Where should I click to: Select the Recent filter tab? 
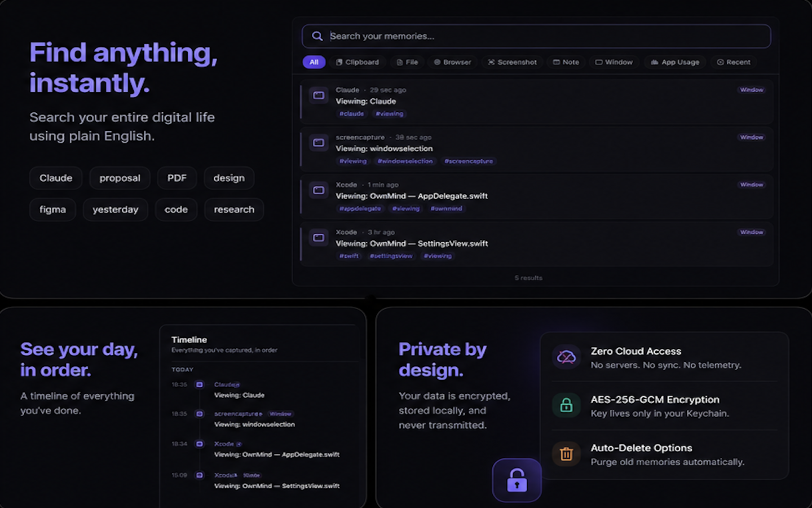(734, 62)
